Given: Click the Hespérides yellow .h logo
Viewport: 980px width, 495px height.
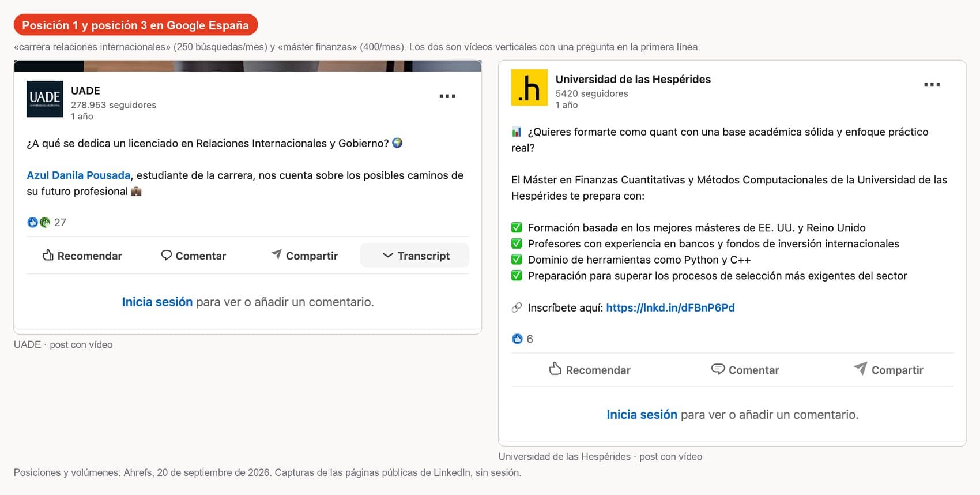Looking at the screenshot, I should click(x=529, y=88).
